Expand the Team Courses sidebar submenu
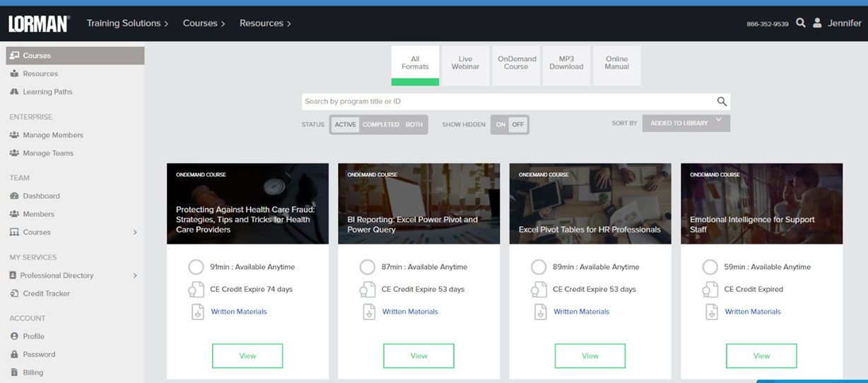The height and width of the screenshot is (383, 868). (x=134, y=232)
